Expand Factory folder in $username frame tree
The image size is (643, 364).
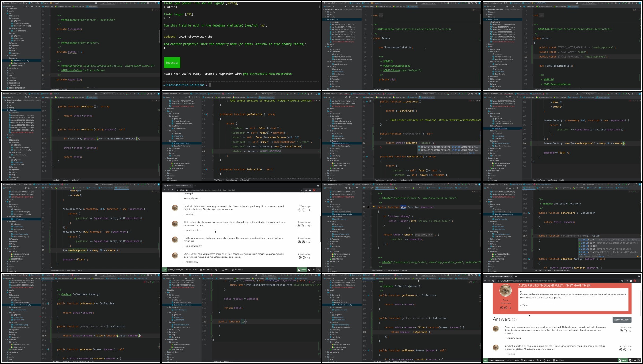(7, 43)
